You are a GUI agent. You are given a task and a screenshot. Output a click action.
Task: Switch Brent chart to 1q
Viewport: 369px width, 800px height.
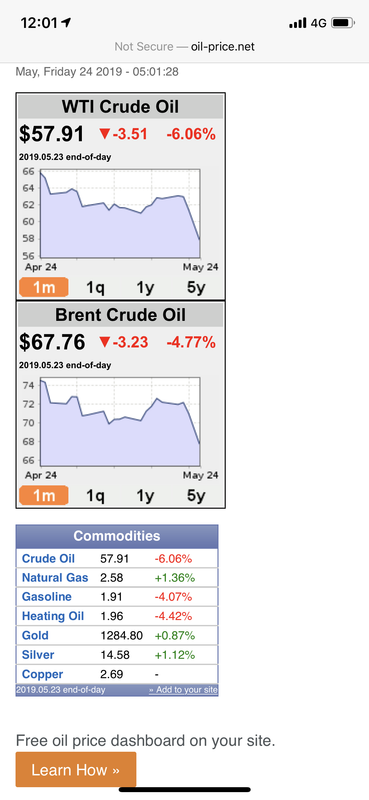click(95, 496)
